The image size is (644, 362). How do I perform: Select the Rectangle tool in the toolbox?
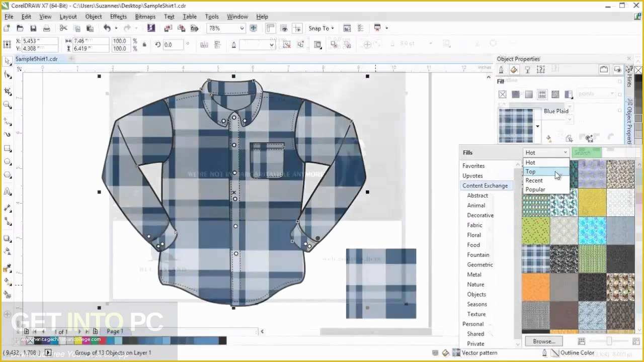coord(8,148)
